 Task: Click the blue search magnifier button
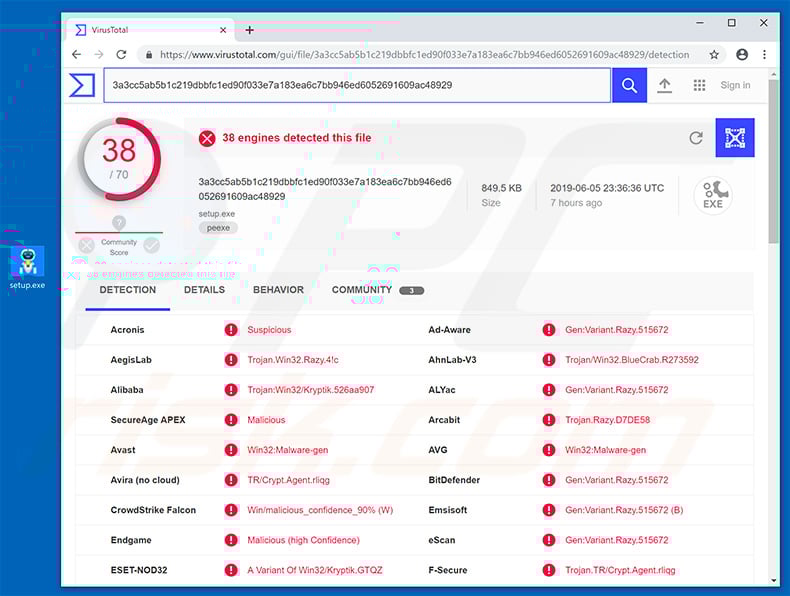tap(629, 85)
